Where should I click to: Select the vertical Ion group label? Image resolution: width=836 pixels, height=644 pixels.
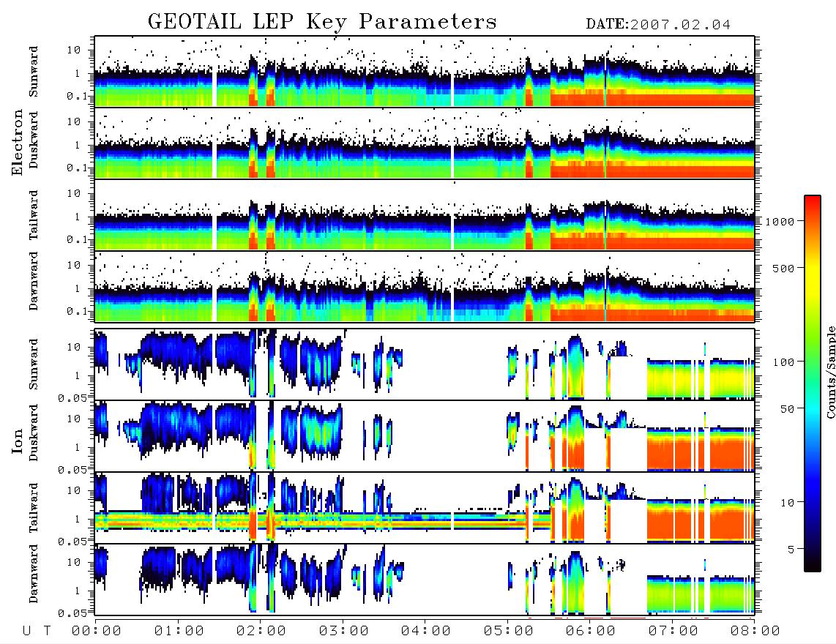pos(18,441)
